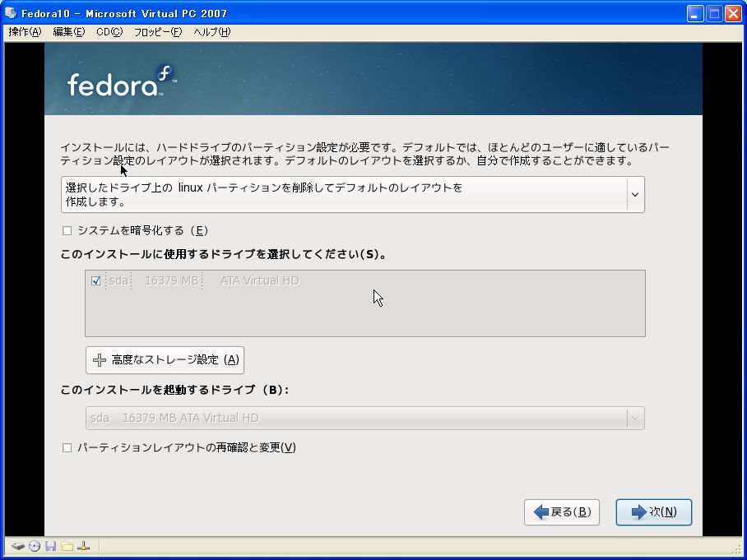Click the CD drive status bar icon

tap(35, 546)
